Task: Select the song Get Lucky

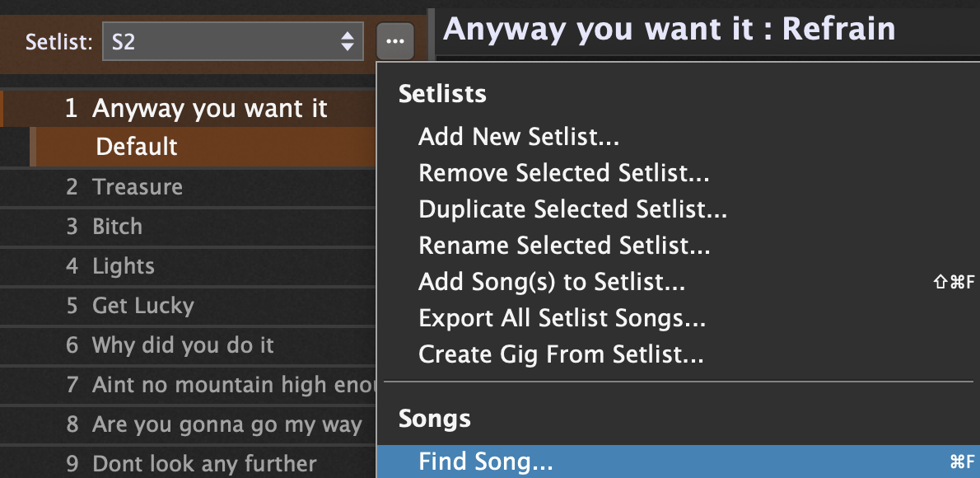Action: 143,306
